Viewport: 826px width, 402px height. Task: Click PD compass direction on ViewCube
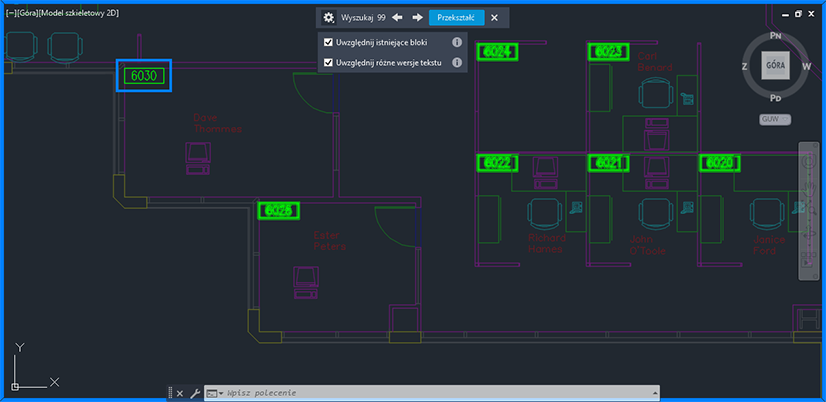775,98
